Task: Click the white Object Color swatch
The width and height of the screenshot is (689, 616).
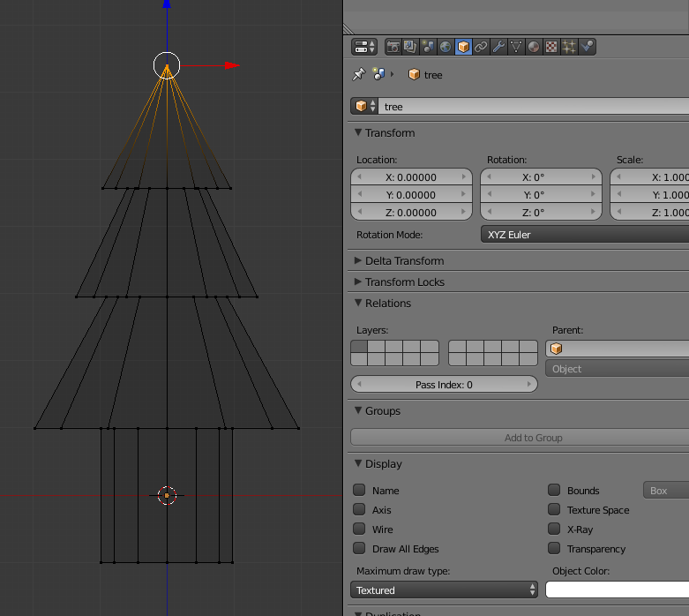Action: pos(618,590)
